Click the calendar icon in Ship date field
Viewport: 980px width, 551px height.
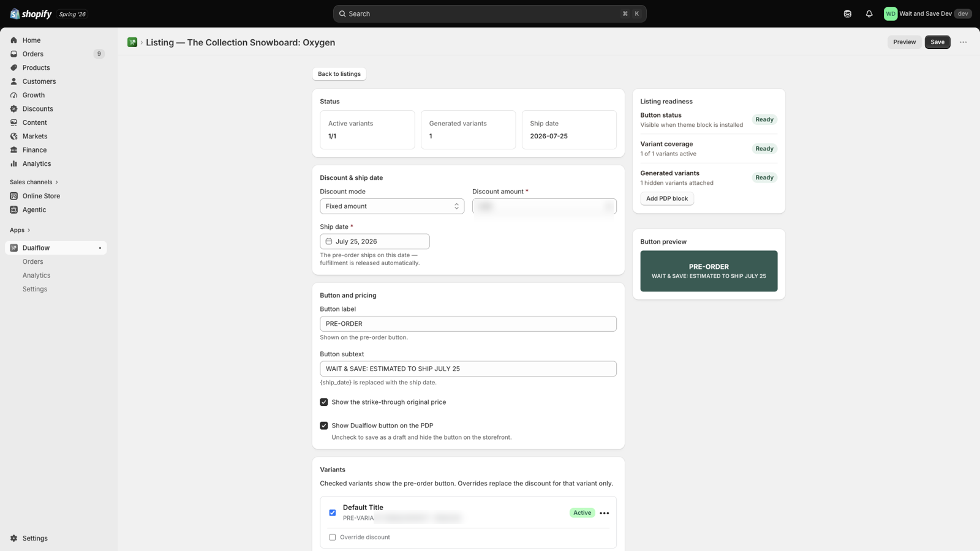(x=329, y=242)
